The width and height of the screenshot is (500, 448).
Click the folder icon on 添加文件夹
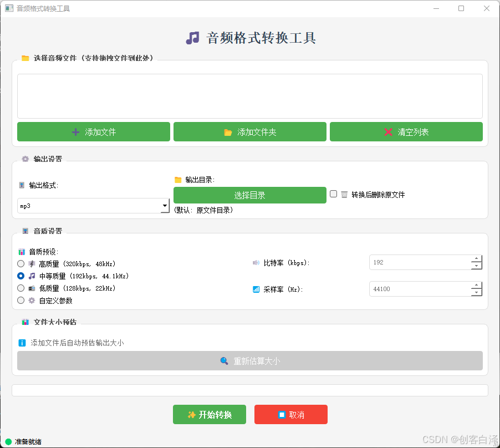point(228,133)
